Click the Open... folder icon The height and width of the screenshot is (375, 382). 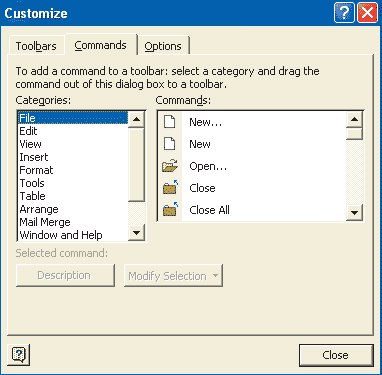point(170,166)
